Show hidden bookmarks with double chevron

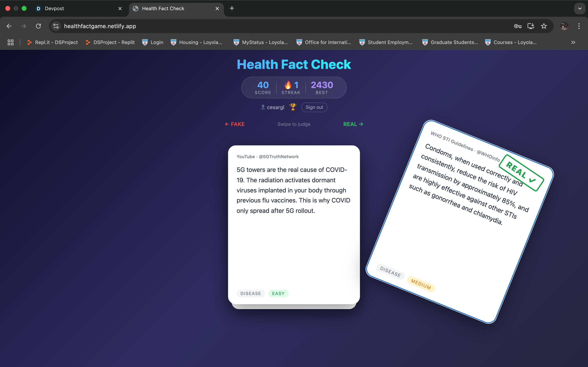coord(573,42)
